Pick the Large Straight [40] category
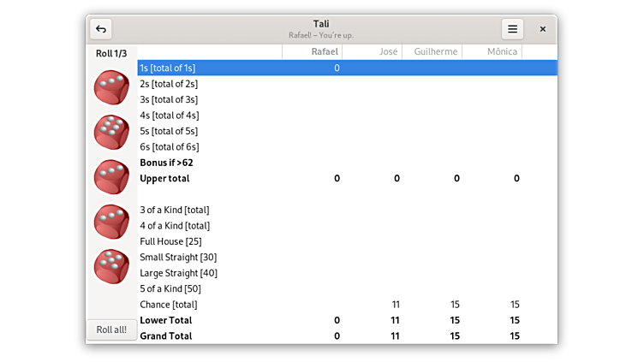Image resolution: width=644 pixels, height=362 pixels. pyautogui.click(x=178, y=273)
